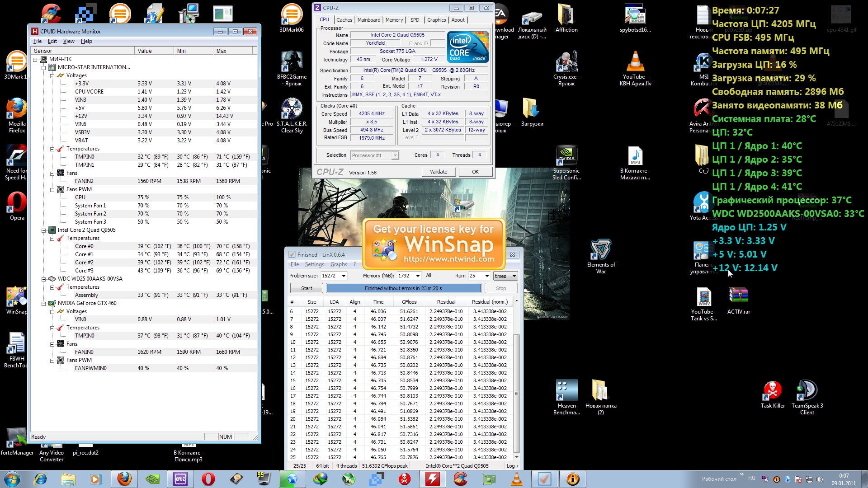Open the Processor #1 selection dropdown
This screenshot has height=488, width=868.
[x=395, y=155]
